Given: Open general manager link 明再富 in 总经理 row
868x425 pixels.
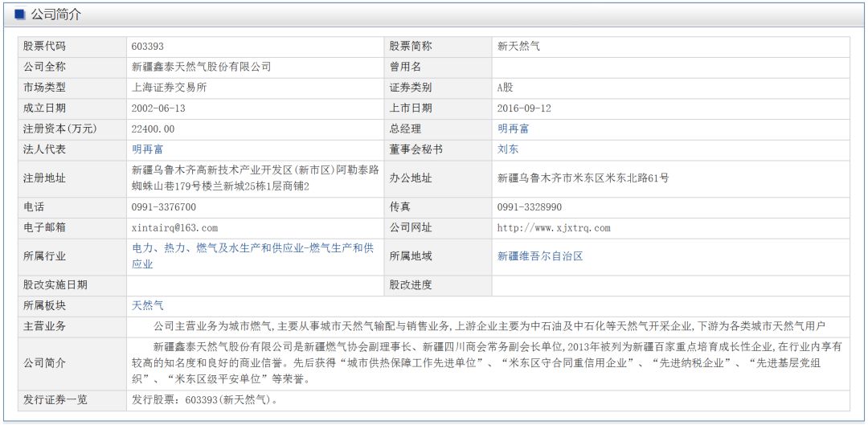Looking at the screenshot, I should [x=513, y=129].
